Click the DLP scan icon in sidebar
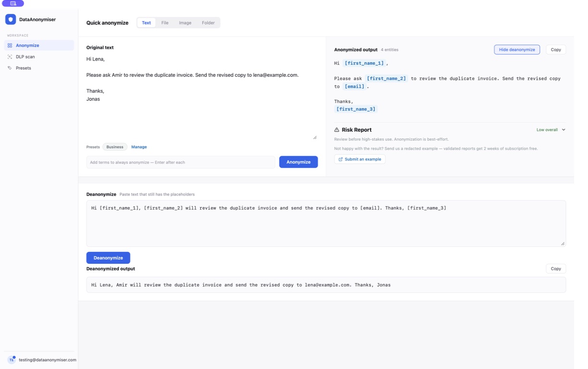The image size is (588, 369). tap(10, 57)
